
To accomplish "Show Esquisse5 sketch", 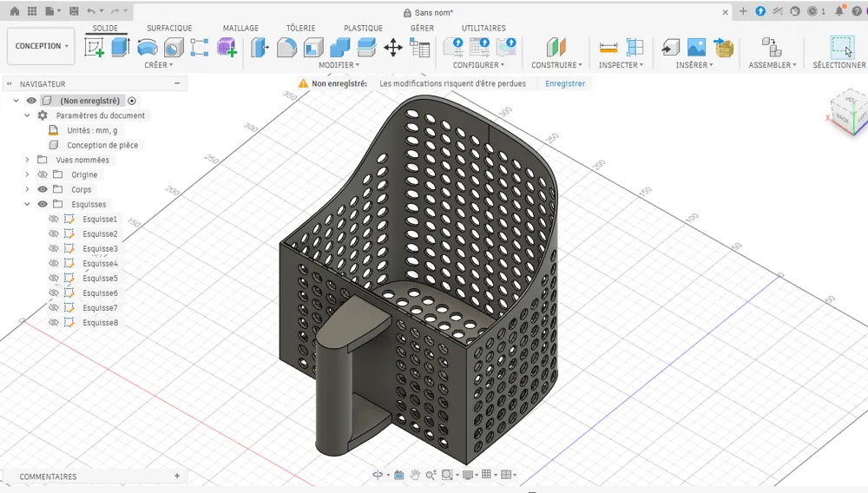I will [x=54, y=278].
